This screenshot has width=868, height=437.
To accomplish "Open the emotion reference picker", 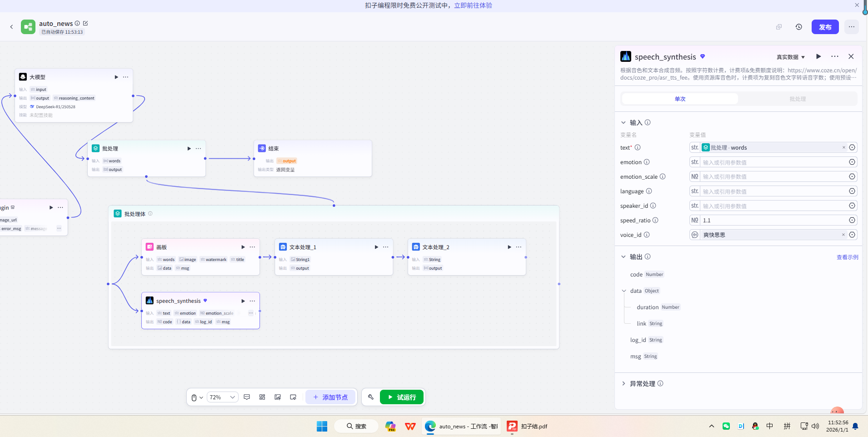I will [852, 162].
